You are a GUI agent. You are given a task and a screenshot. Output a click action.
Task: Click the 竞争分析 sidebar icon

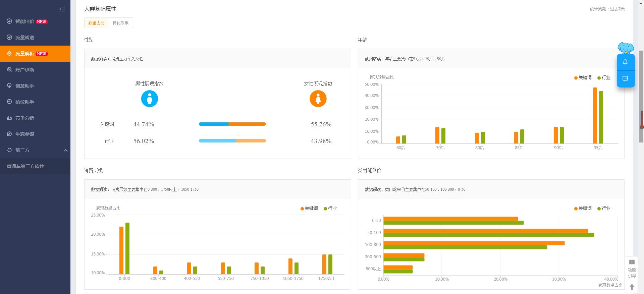(x=9, y=118)
